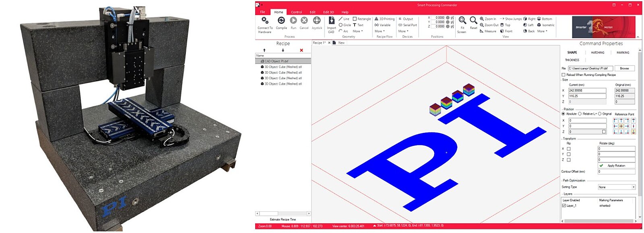Open the THICKNESS properties tab
This screenshot has width=644, height=233.
click(x=572, y=60)
